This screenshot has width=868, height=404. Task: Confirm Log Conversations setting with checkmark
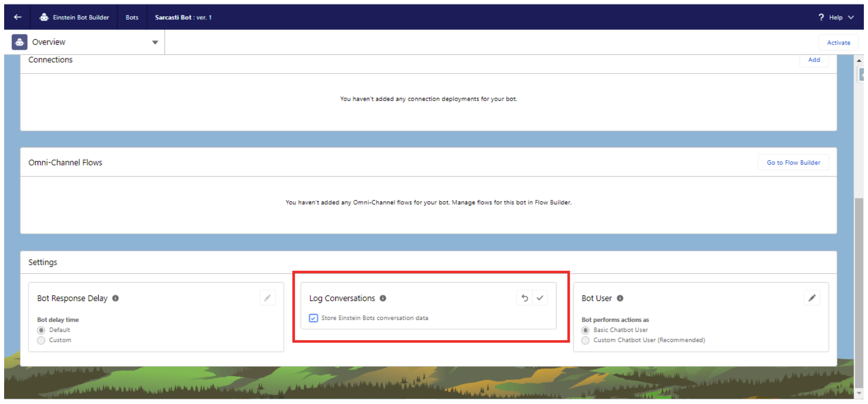click(540, 298)
